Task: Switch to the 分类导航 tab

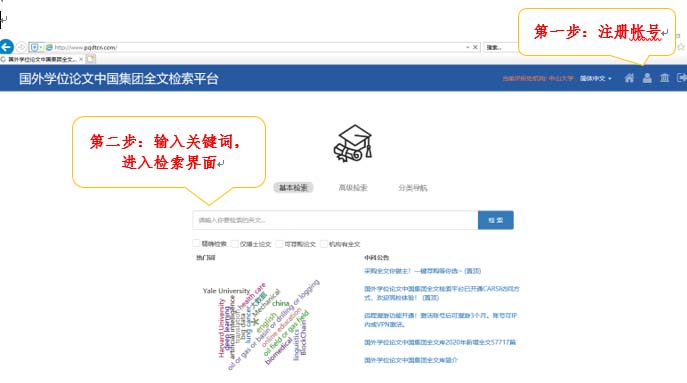Action: pos(412,188)
